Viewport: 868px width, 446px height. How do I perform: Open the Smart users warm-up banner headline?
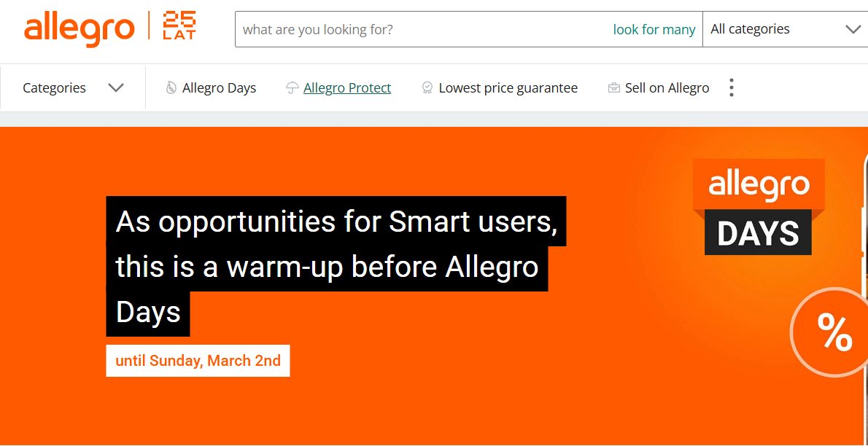coord(336,266)
